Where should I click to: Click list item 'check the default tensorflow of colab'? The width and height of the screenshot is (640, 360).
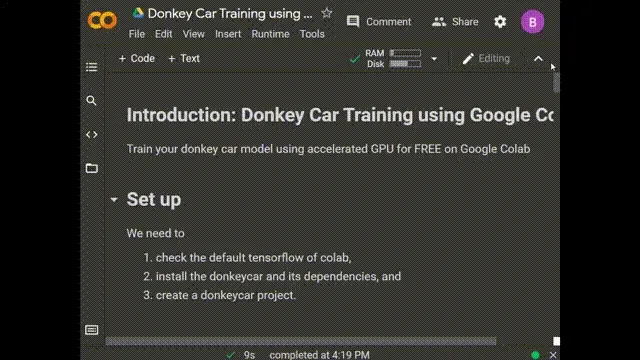pos(253,258)
